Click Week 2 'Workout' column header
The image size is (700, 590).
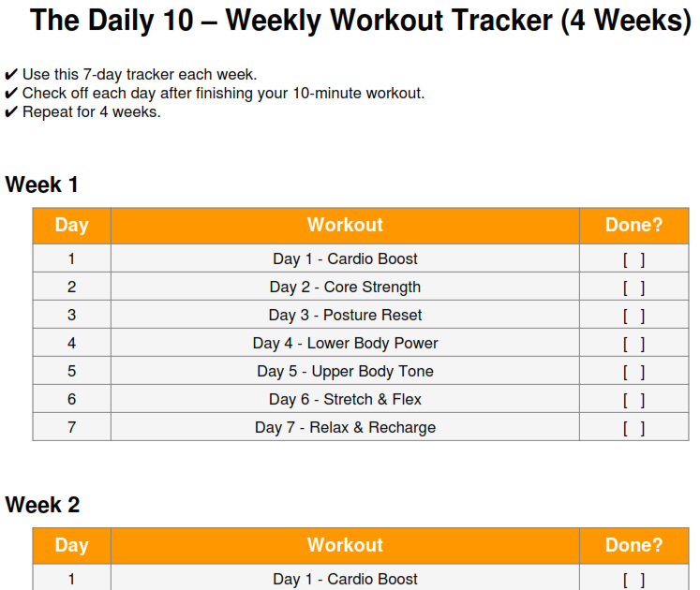click(345, 545)
